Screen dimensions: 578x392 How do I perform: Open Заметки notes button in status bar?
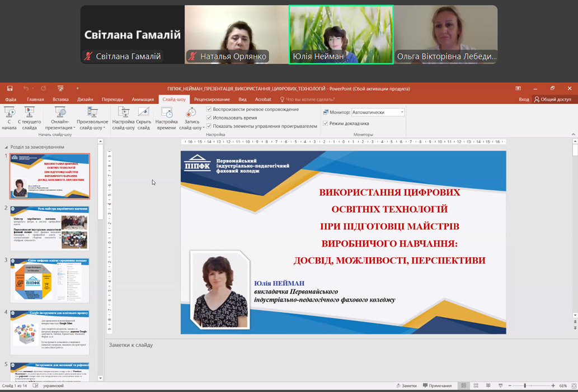click(406, 386)
